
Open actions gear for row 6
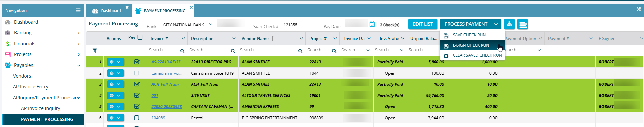(115, 118)
